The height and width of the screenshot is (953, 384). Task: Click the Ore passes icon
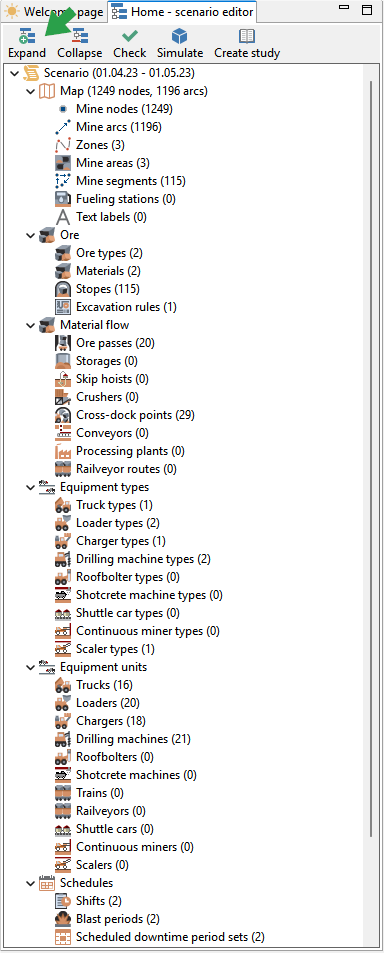(63, 343)
